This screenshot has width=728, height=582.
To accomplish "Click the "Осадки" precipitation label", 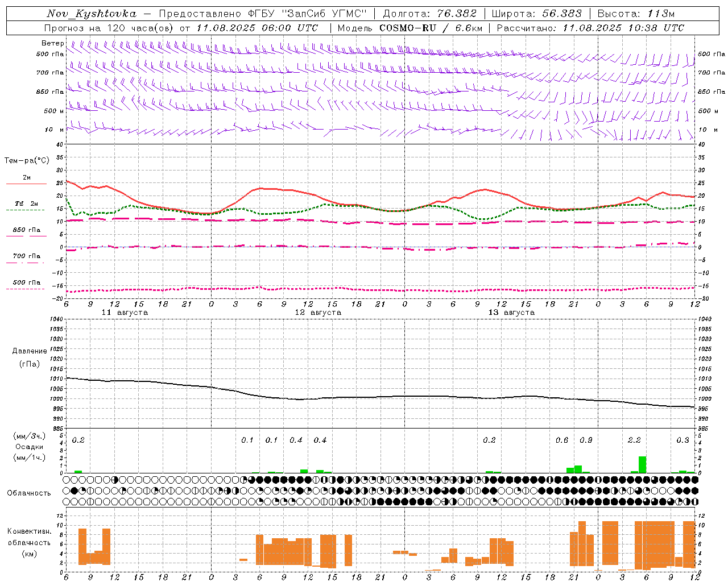I will pyautogui.click(x=29, y=447).
